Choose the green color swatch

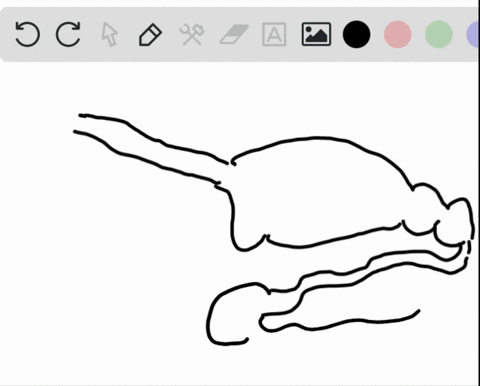pos(439,34)
